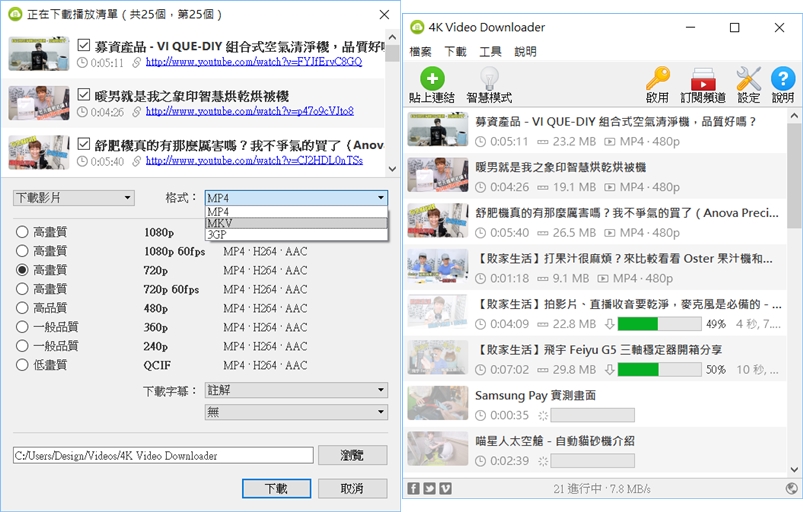
Task: Open the 註解 subtitle dropdown
Action: coord(296,390)
